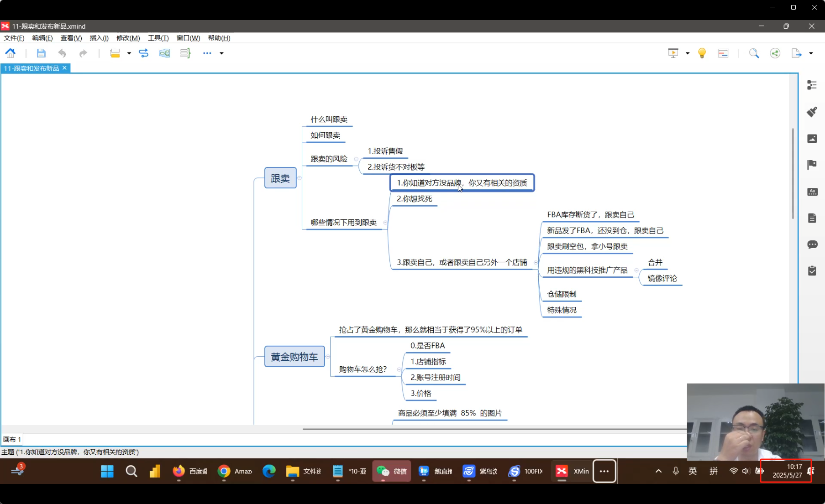Open WeChat from the taskbar

click(x=391, y=471)
